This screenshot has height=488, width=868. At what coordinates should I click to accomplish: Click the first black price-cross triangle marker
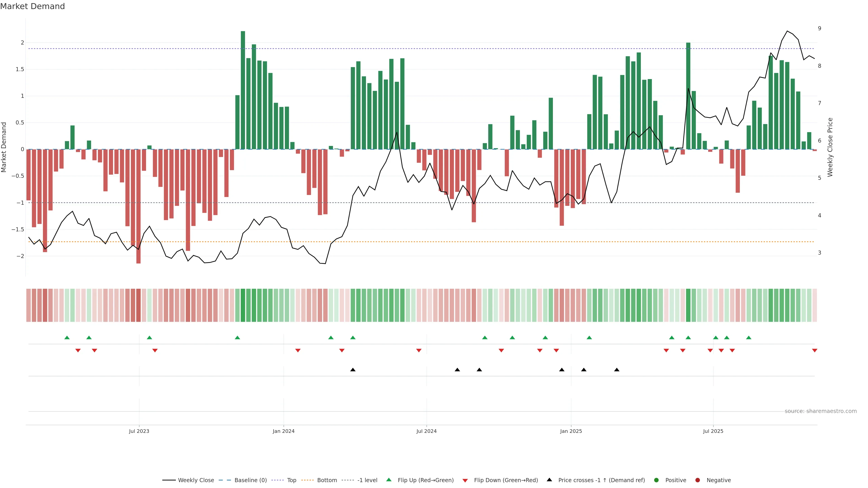[x=353, y=370]
